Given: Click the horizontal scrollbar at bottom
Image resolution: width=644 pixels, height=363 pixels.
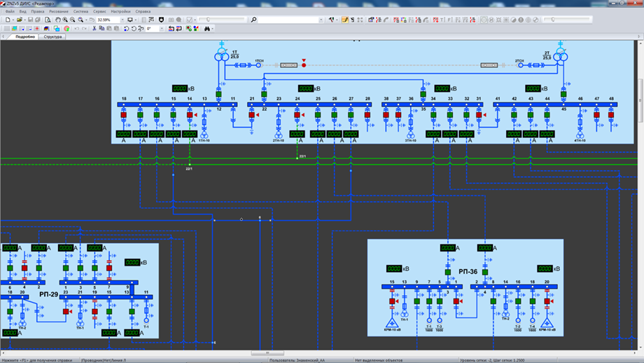Looking at the screenshot, I should [x=267, y=353].
